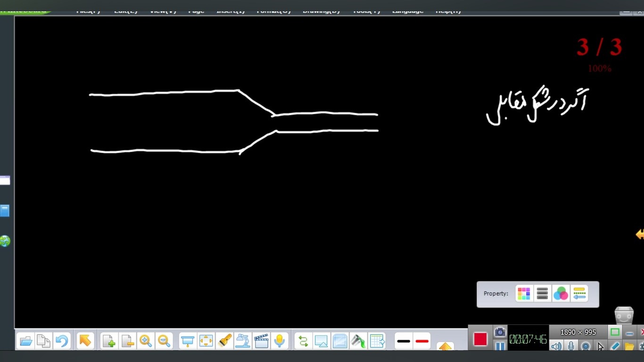Pick the red pen line
644x362 pixels.
tap(422, 341)
